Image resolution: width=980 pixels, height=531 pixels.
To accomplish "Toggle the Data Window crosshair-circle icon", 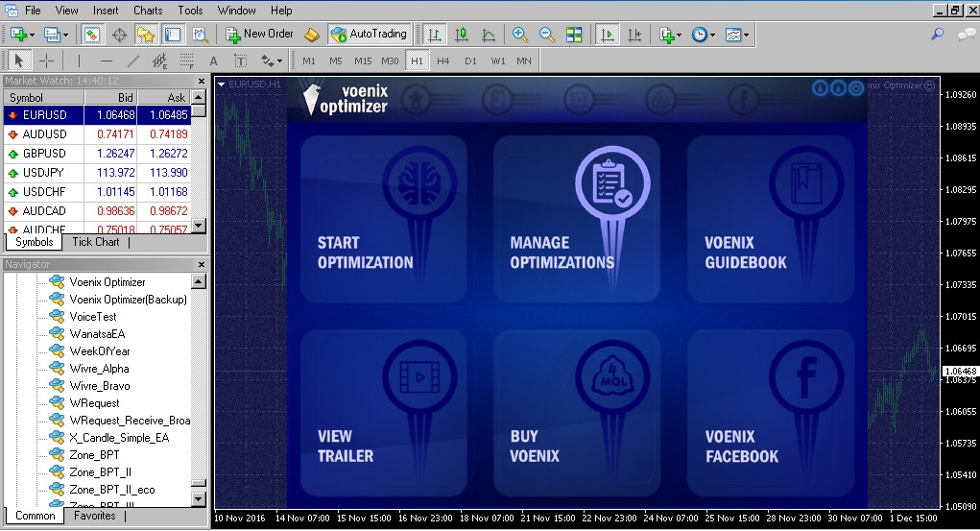I will [119, 35].
